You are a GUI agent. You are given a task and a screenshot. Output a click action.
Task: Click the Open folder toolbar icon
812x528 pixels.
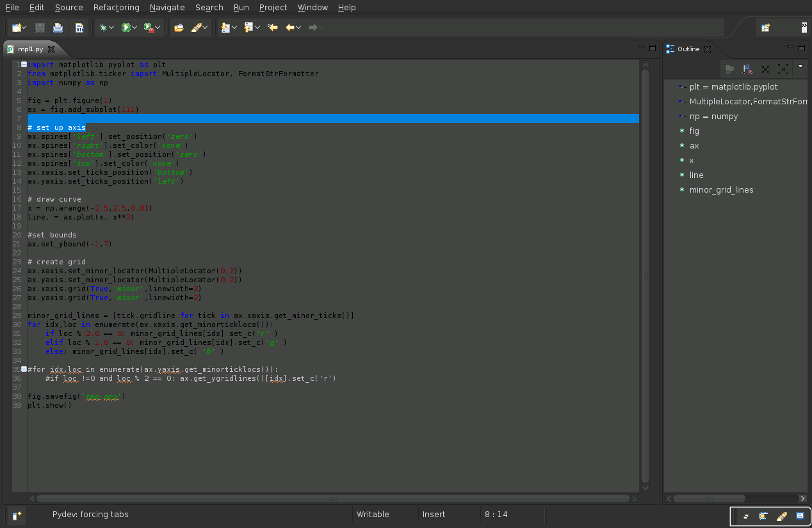tap(179, 28)
